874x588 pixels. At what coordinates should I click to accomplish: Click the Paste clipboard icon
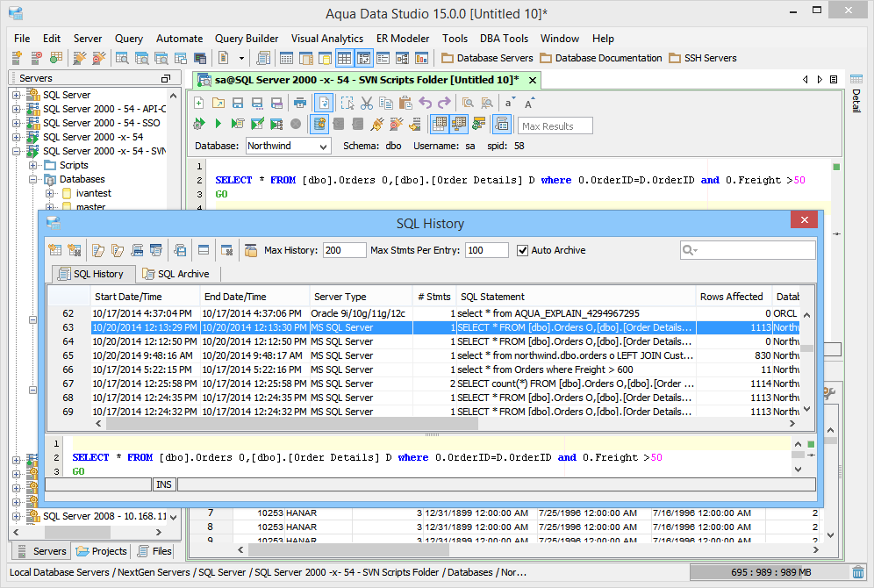click(405, 103)
